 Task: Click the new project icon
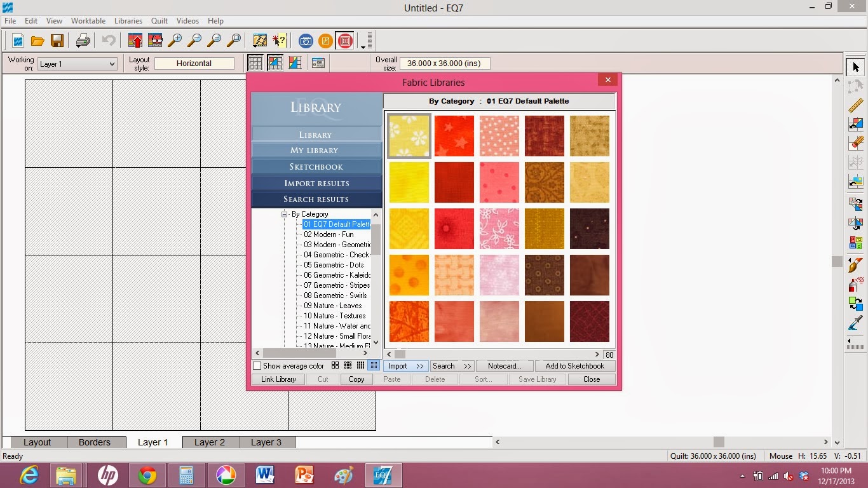click(18, 41)
